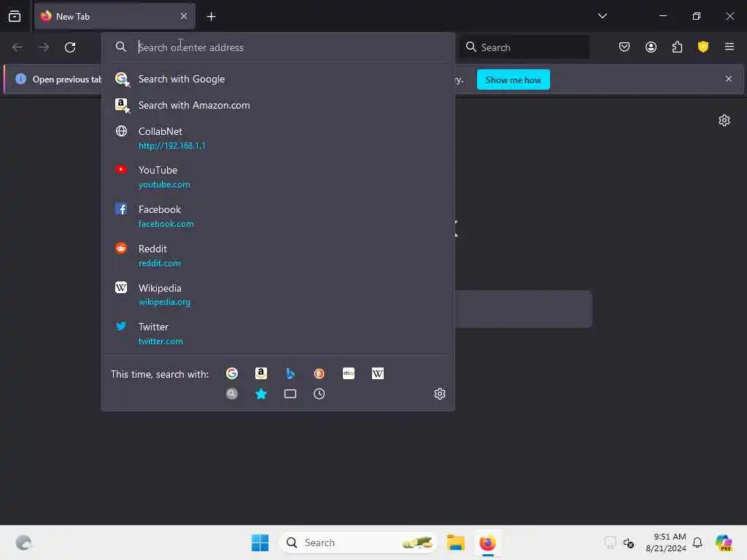Search this time with Wikipedia icon

pyautogui.click(x=378, y=374)
